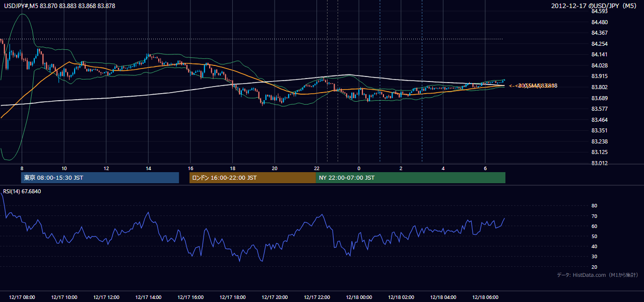Click the bottom date label 12/17 20:00
The height and width of the screenshot is (302, 644).
[x=275, y=297]
